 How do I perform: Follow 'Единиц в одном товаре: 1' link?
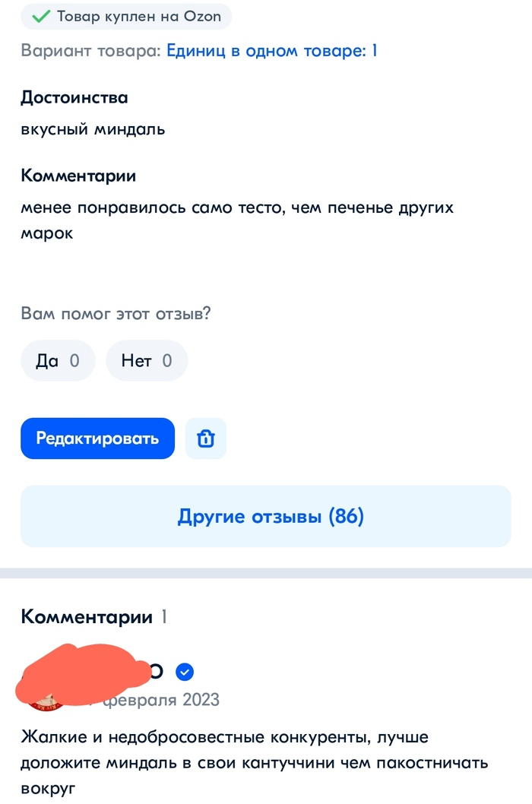271,52
